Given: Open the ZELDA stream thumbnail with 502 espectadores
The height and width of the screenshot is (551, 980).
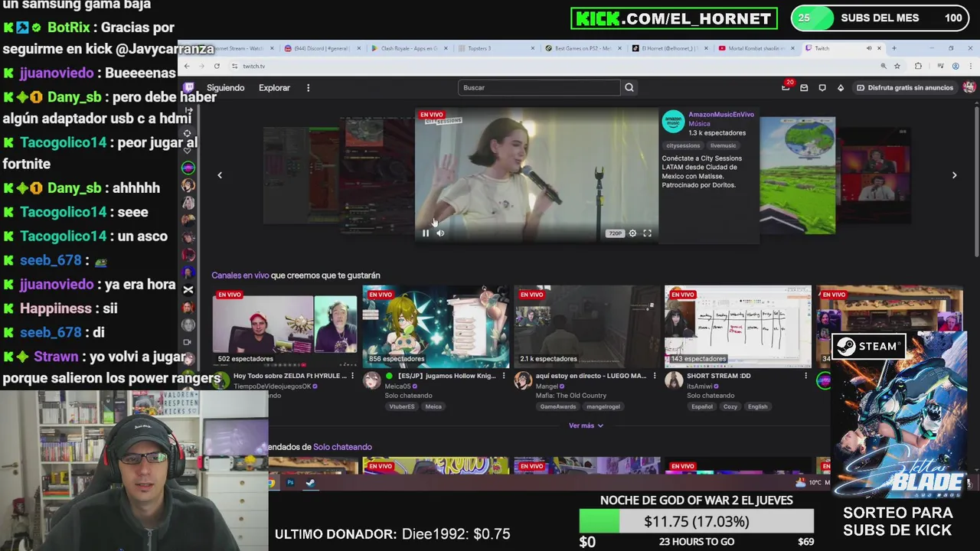Looking at the screenshot, I should 285,327.
